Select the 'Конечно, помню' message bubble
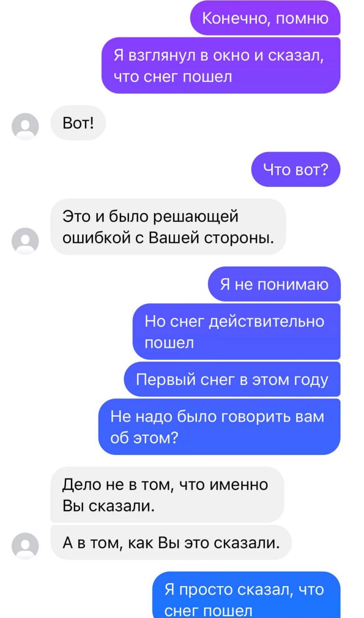 point(265,18)
